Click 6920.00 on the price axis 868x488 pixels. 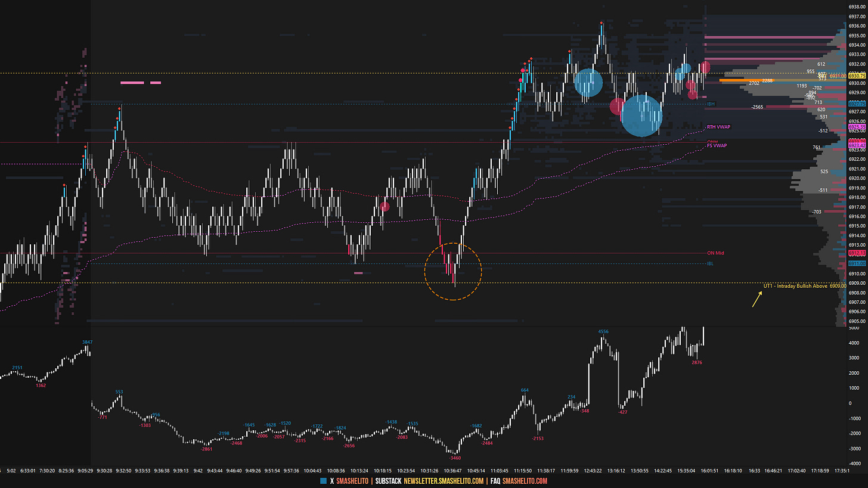click(x=857, y=178)
